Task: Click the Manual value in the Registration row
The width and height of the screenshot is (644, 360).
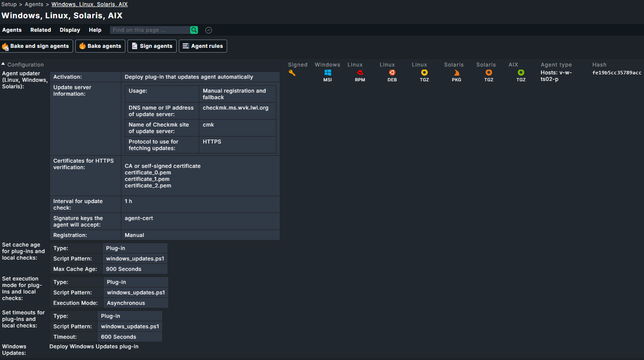Action: click(134, 235)
